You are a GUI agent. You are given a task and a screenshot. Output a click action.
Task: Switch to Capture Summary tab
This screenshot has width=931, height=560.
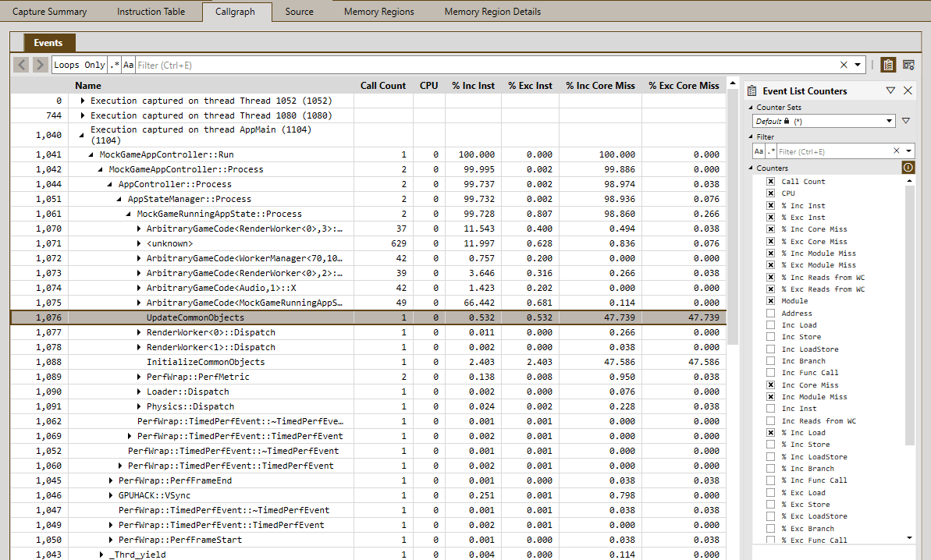click(x=50, y=11)
